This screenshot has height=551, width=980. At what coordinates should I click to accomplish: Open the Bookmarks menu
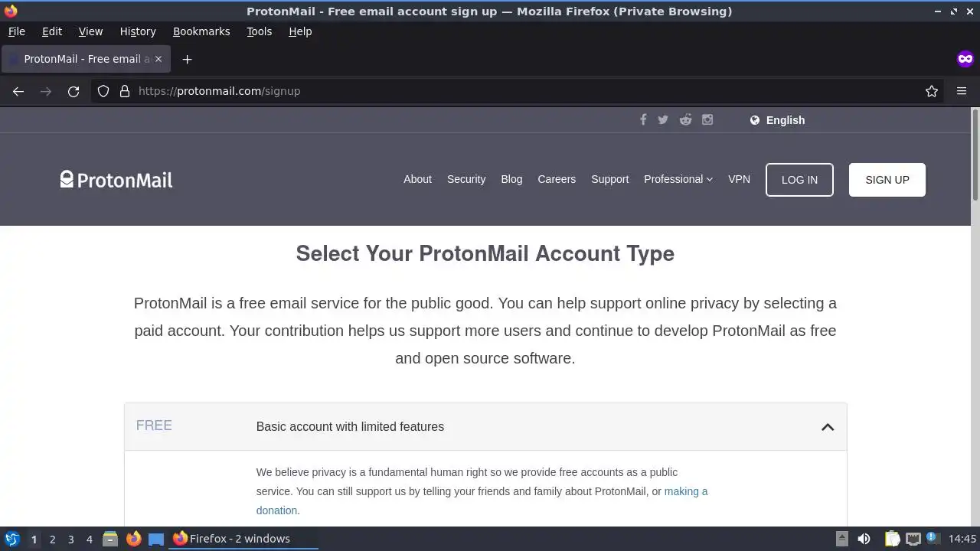pos(201,31)
